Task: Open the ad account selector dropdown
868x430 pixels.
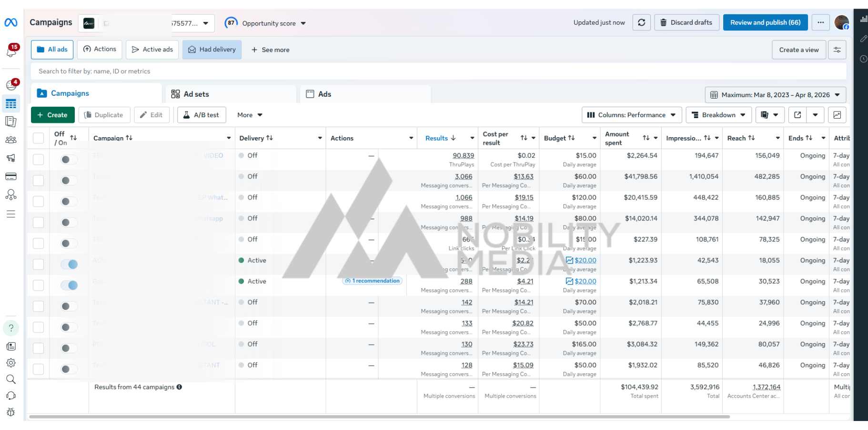Action: 146,23
